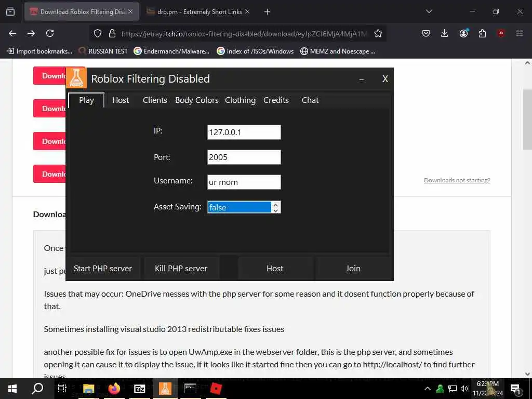This screenshot has height=399, width=532.
Task: Open the taskbar clock and date
Action: (487, 389)
